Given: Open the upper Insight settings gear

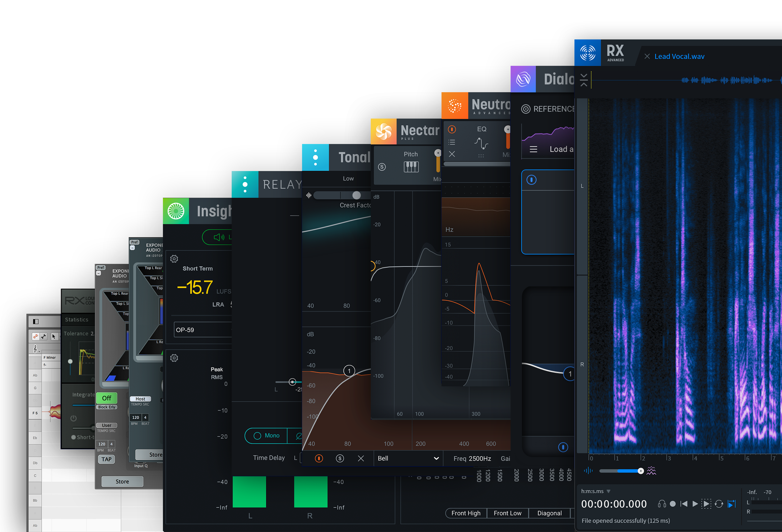Looking at the screenshot, I should (x=174, y=259).
